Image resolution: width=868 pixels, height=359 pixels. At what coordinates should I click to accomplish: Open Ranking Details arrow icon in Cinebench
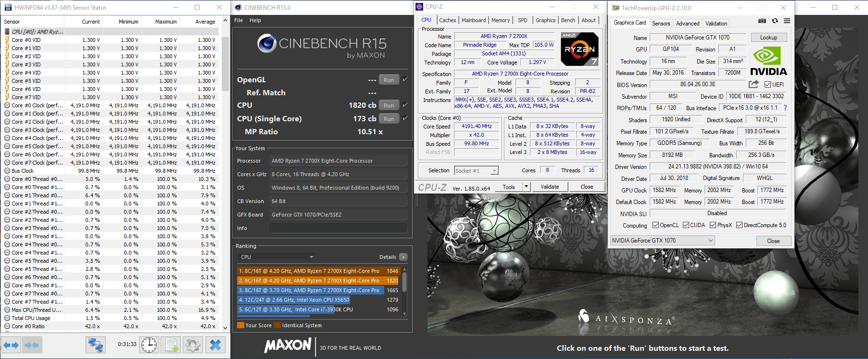pos(403,257)
